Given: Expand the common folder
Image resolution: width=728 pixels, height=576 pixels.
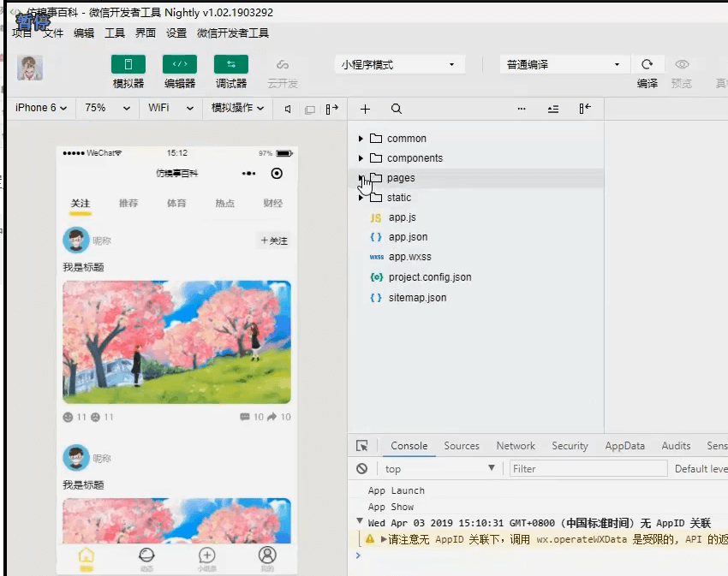Looking at the screenshot, I should (x=361, y=139).
